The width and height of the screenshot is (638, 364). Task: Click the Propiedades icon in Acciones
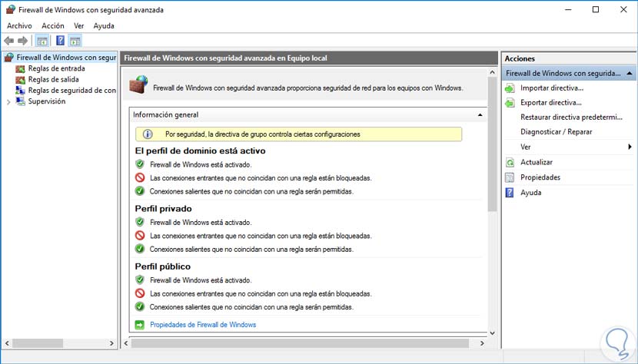(x=510, y=177)
